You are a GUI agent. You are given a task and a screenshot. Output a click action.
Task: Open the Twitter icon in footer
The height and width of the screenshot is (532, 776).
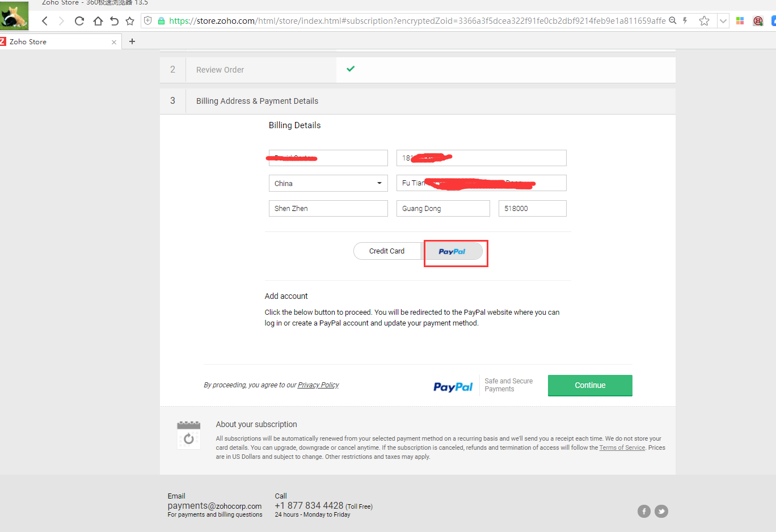coord(661,511)
